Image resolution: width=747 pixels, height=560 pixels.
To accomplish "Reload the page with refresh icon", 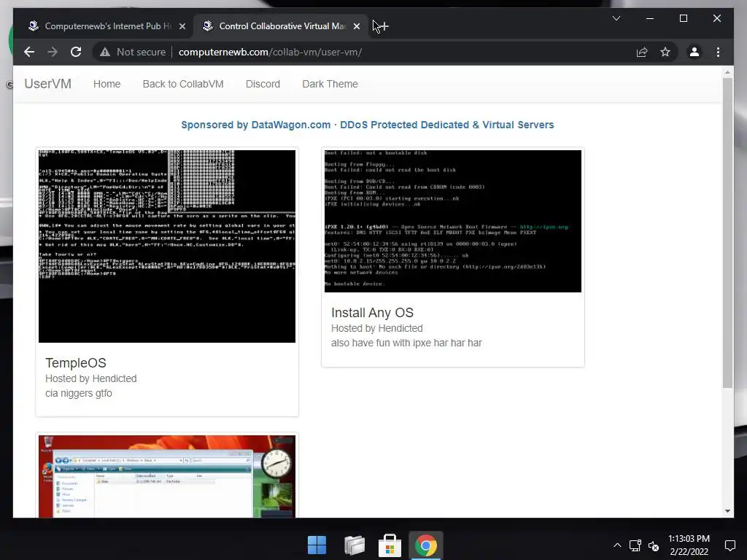I will click(x=76, y=52).
